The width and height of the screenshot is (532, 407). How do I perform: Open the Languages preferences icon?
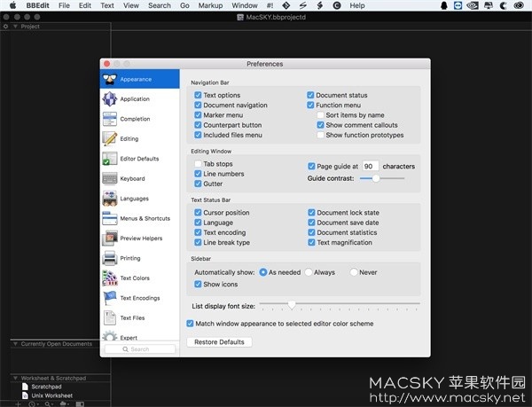(110, 199)
